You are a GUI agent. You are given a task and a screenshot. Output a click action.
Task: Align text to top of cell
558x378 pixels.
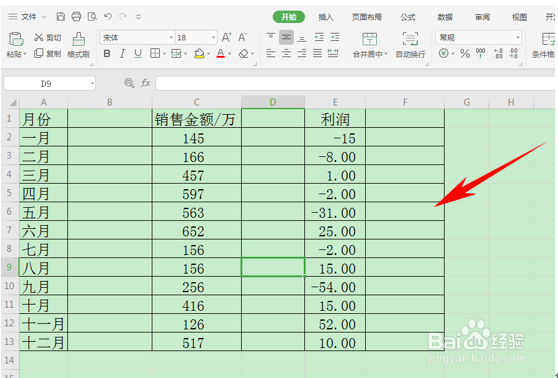pos(271,37)
